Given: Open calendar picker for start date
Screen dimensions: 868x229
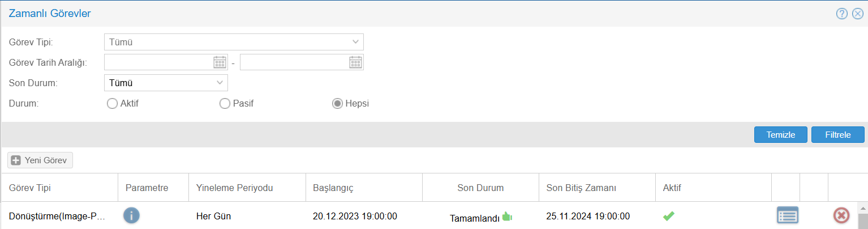Looking at the screenshot, I should 220,62.
